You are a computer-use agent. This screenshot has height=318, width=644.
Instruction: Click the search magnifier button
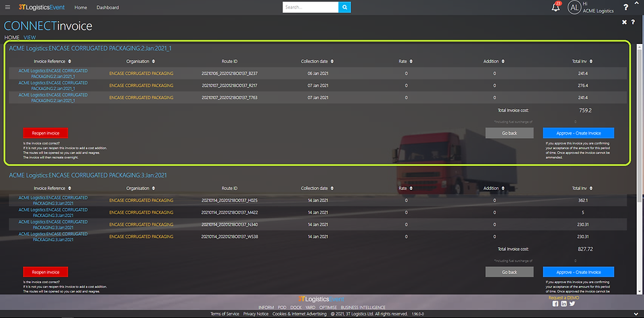pos(345,7)
